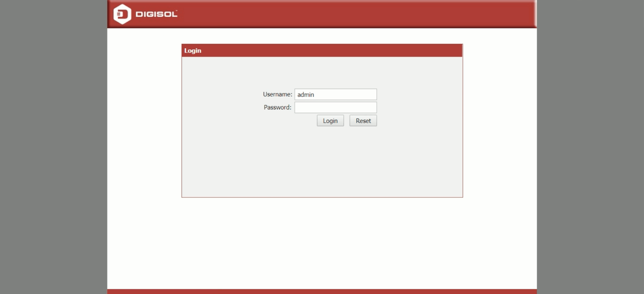The image size is (644, 294).
Task: Focus the empty Password input field
Action: coord(336,107)
